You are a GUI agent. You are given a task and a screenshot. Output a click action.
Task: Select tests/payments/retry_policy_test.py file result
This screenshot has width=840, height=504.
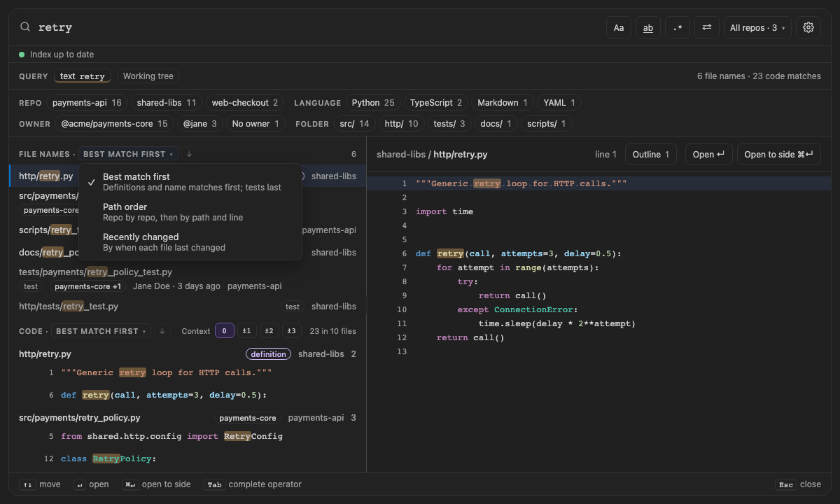pos(188,279)
